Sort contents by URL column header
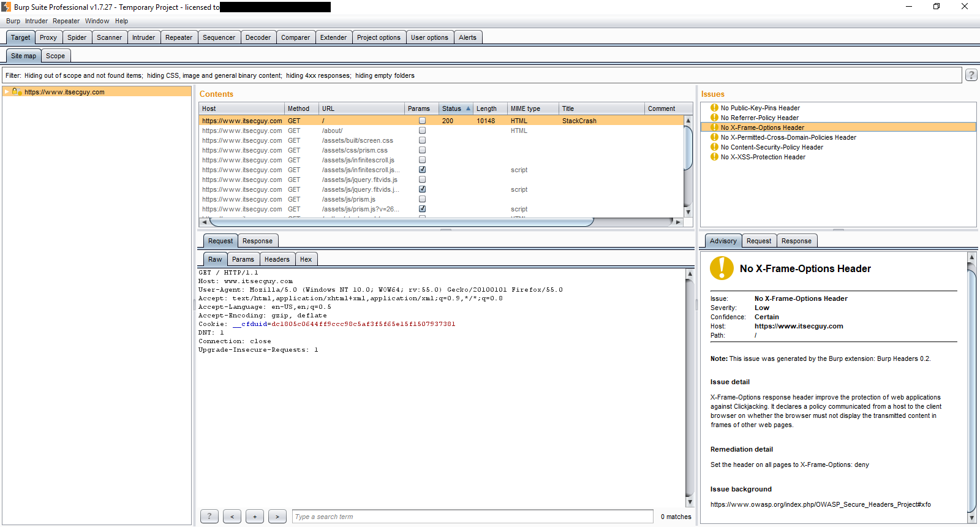 (x=362, y=108)
